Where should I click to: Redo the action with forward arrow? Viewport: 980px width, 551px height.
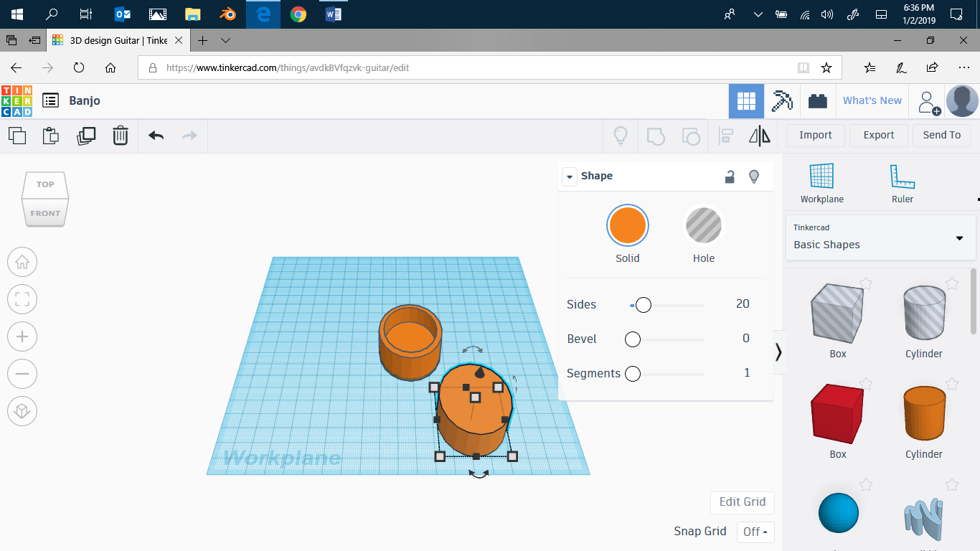pos(189,135)
